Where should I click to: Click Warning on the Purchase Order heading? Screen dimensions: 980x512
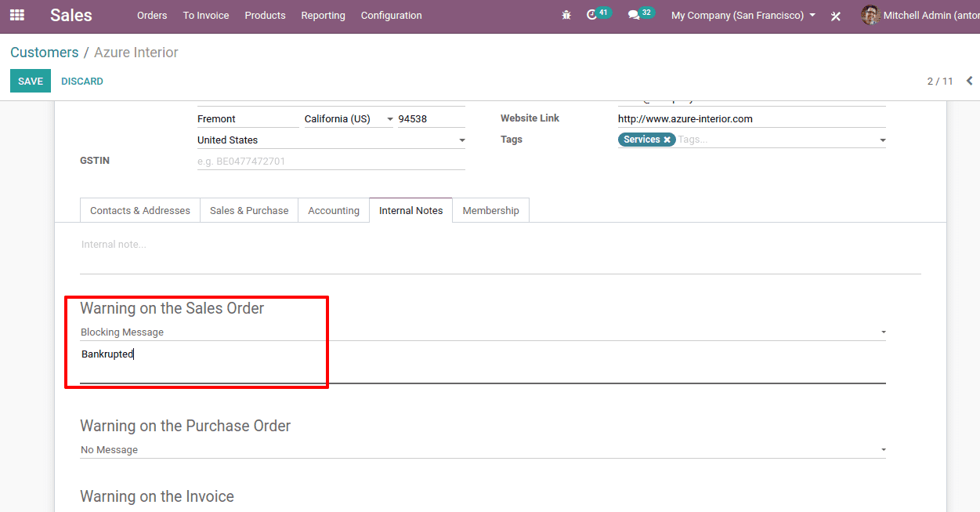click(x=186, y=426)
